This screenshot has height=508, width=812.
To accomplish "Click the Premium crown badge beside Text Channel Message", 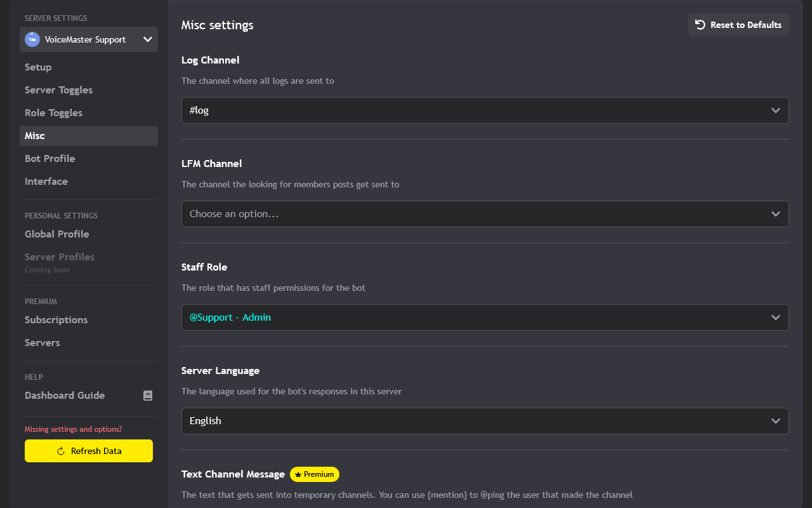I will click(314, 474).
